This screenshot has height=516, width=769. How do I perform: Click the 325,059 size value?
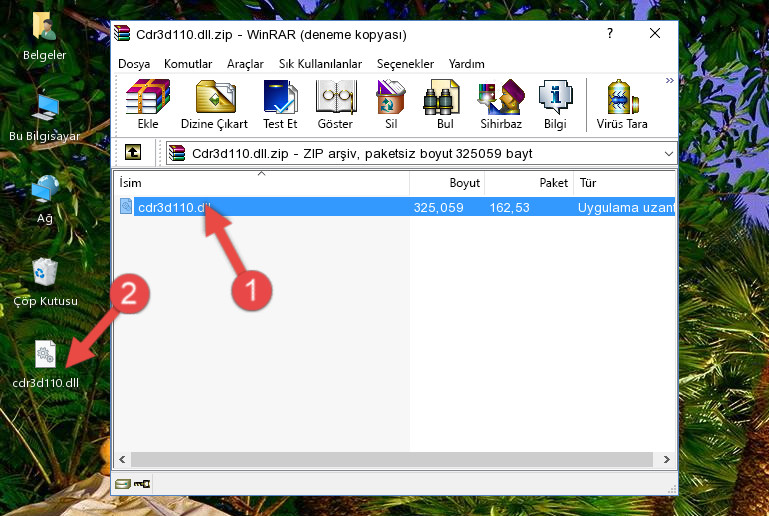click(x=438, y=207)
